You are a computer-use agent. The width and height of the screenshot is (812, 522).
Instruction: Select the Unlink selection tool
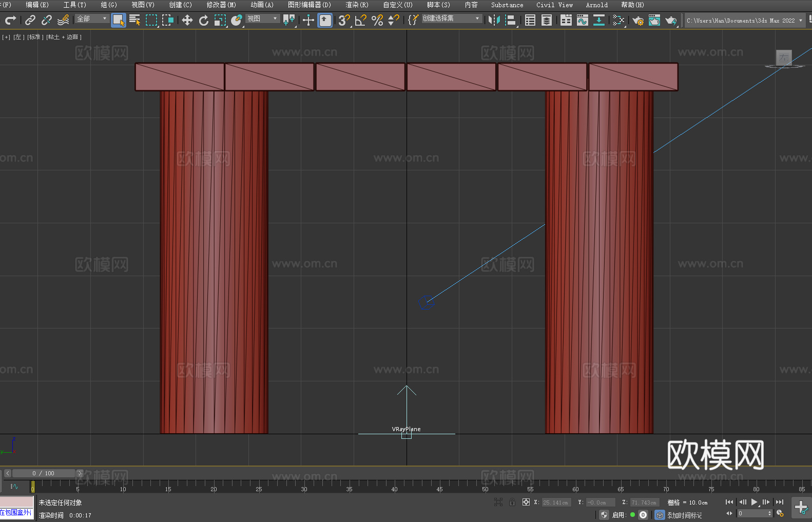click(47, 20)
